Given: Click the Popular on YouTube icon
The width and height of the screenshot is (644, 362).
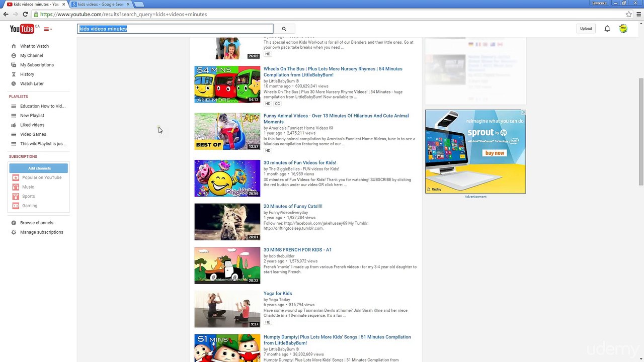Looking at the screenshot, I should tap(16, 177).
